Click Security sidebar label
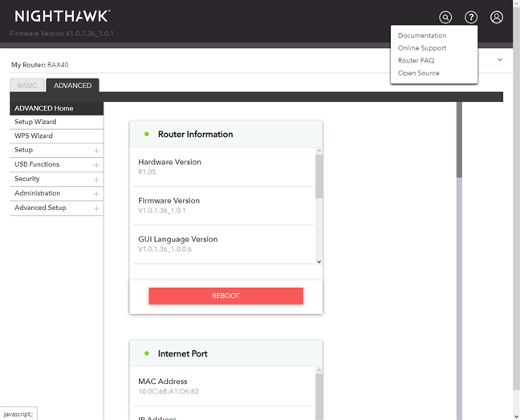This screenshot has width=520, height=420. (x=26, y=179)
